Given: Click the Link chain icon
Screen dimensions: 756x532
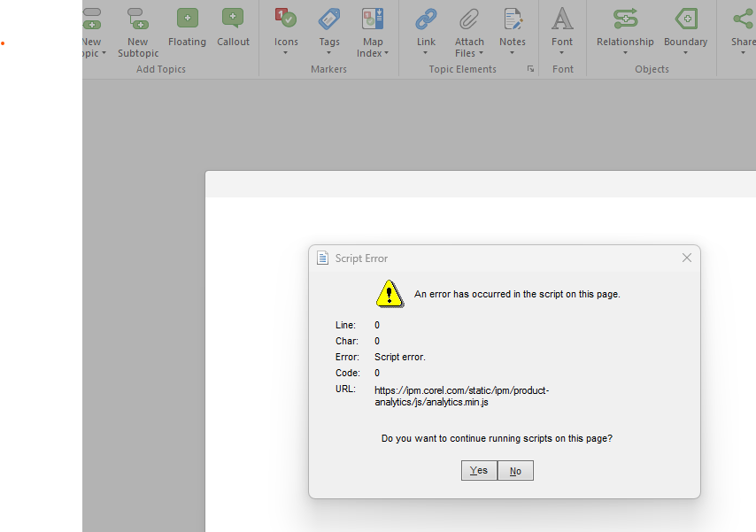Looking at the screenshot, I should [x=426, y=19].
